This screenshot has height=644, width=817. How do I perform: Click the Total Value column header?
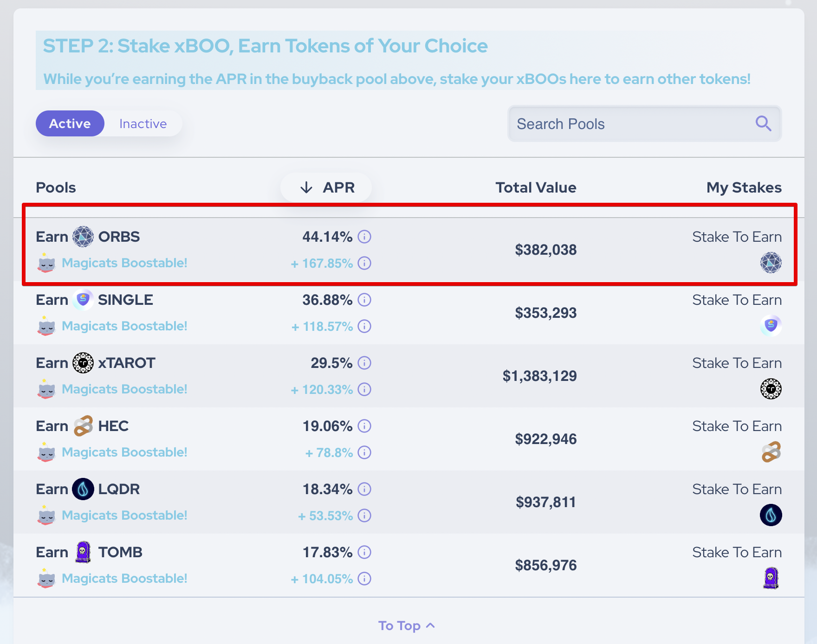tap(536, 187)
